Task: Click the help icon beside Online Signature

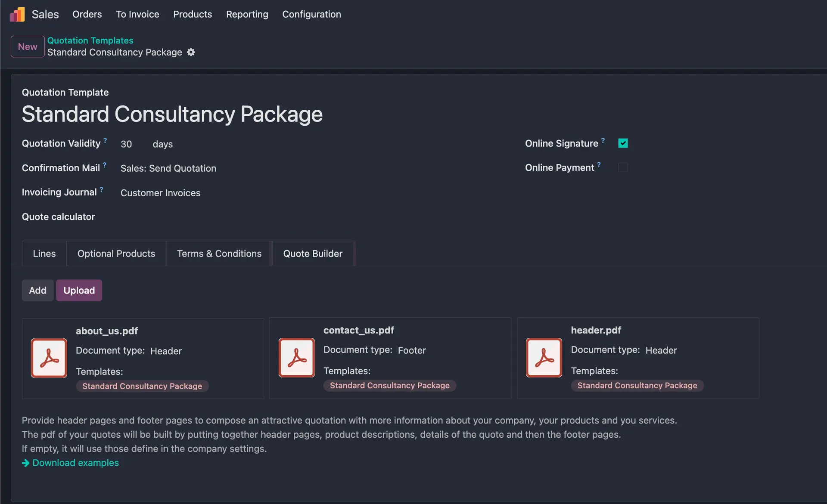Action: pyautogui.click(x=603, y=140)
